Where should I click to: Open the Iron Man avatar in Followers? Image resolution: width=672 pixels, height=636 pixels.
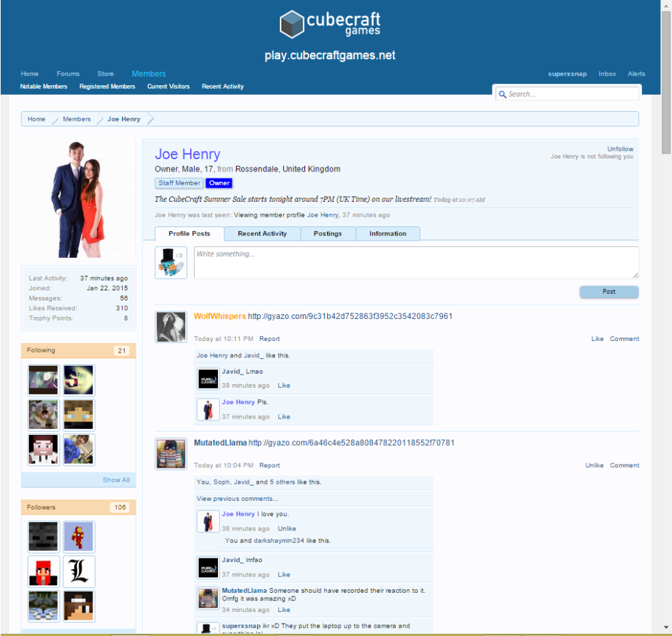[78, 537]
